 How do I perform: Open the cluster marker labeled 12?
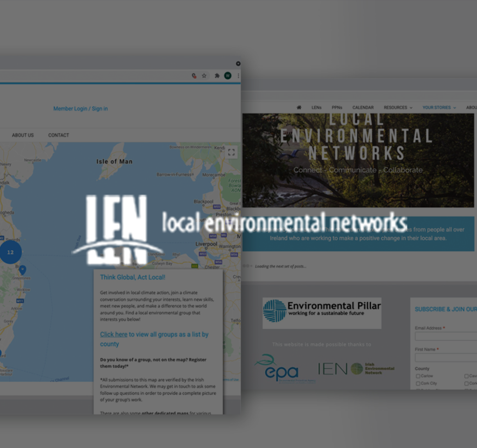(11, 252)
